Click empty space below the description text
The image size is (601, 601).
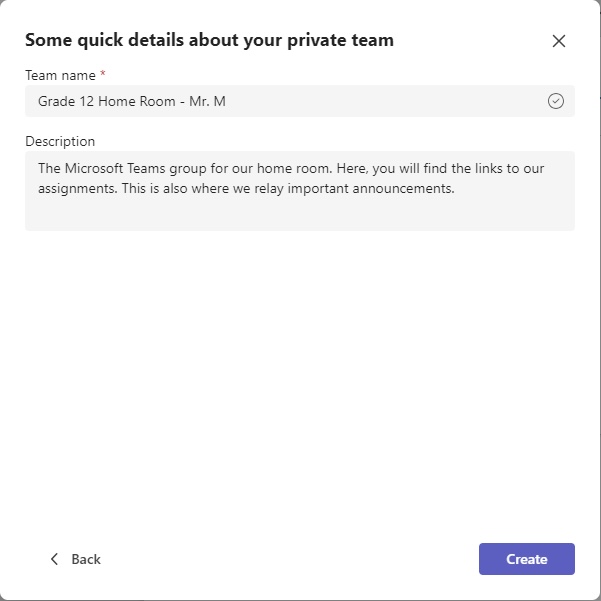[x=300, y=215]
